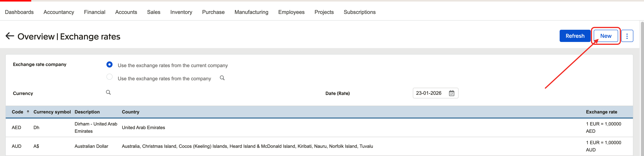The height and width of the screenshot is (156, 644).
Task: Click the Exchange rate column header
Action: click(x=601, y=112)
